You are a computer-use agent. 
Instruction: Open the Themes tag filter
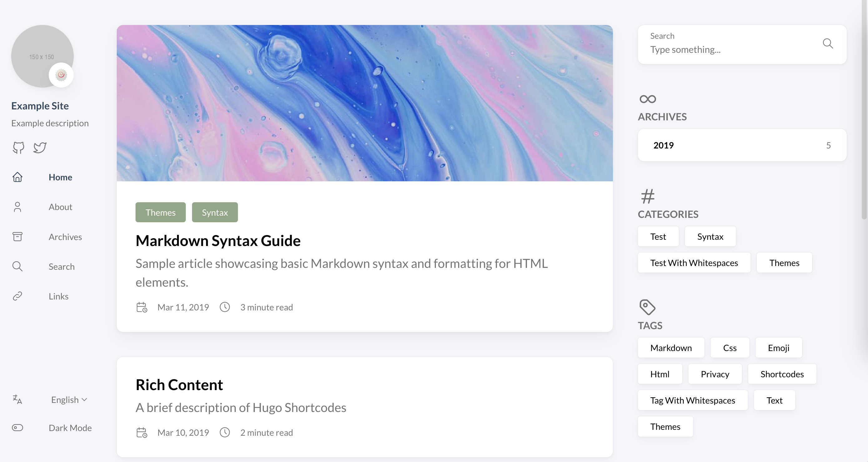point(665,426)
